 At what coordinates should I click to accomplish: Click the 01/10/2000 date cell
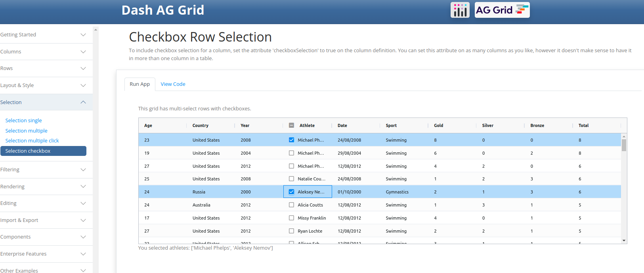(x=355, y=192)
